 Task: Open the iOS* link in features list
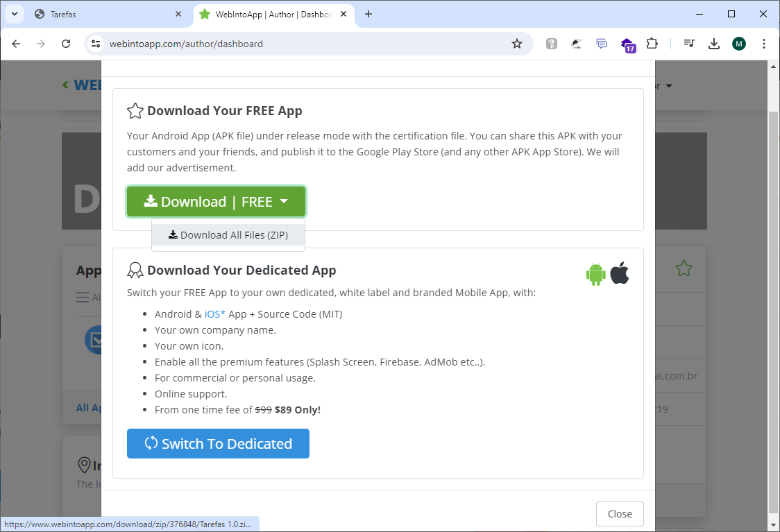coord(215,314)
